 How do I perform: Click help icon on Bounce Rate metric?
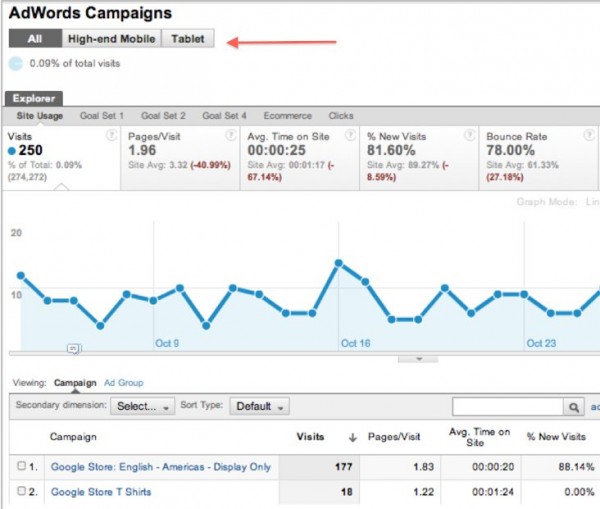pos(589,135)
